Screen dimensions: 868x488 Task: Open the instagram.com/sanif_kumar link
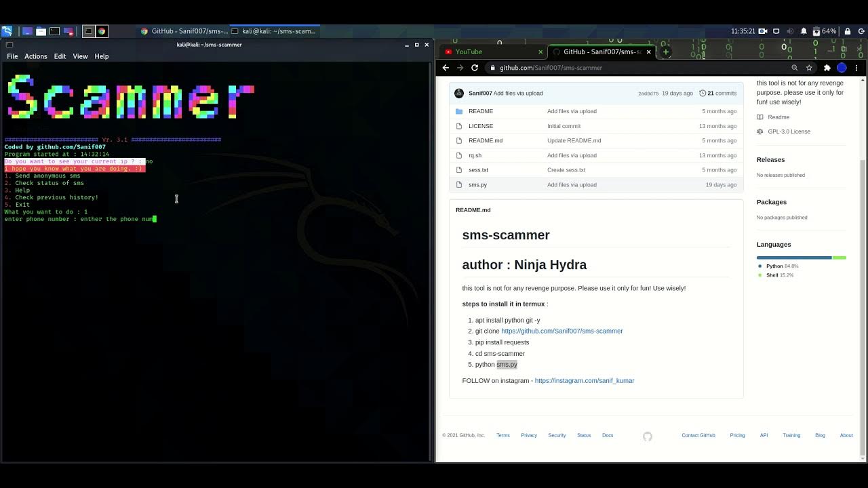click(585, 381)
